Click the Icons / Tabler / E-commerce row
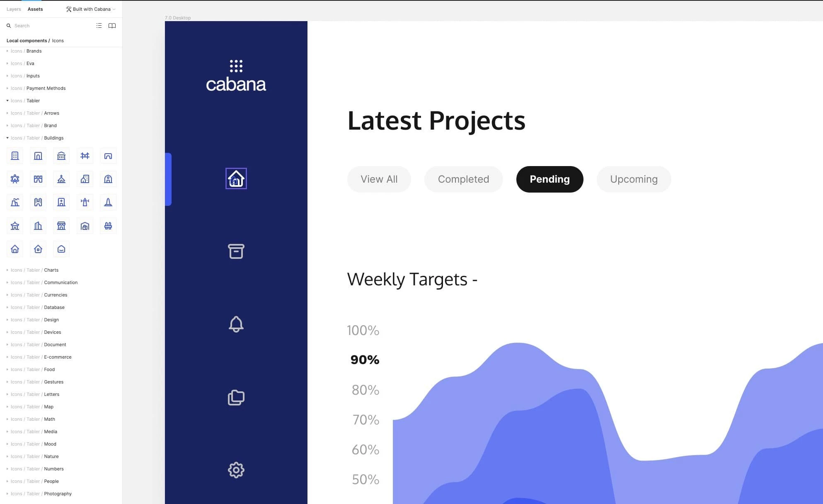This screenshot has height=504, width=823. tap(58, 357)
